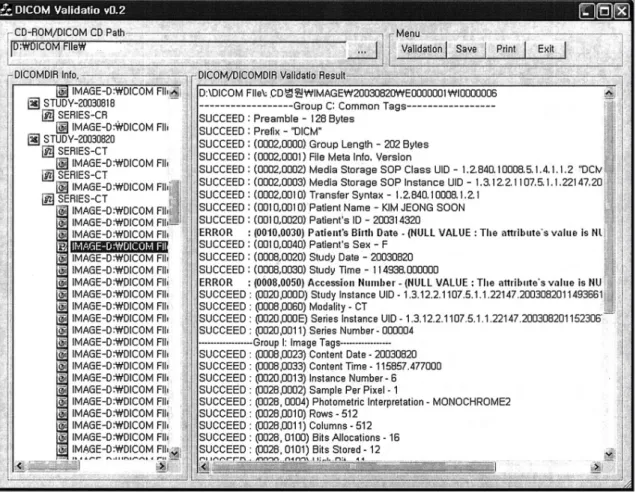The width and height of the screenshot is (636, 493).
Task: Select the highlighted IMAGE-D:\DICOM File row
Action: [x=119, y=246]
